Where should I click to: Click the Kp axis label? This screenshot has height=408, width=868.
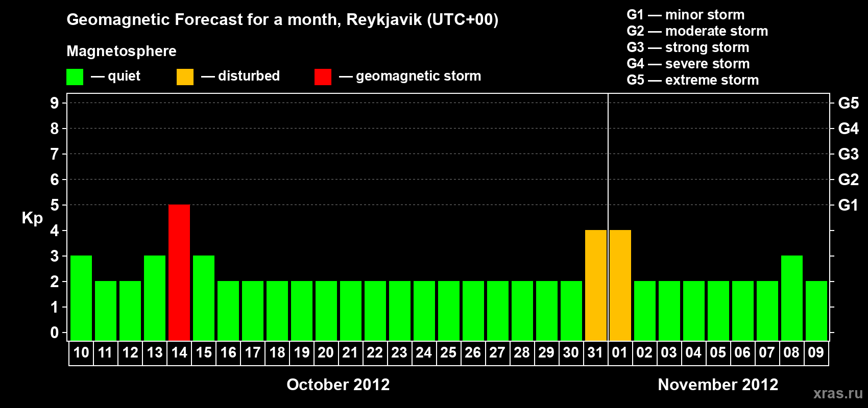tap(32, 218)
